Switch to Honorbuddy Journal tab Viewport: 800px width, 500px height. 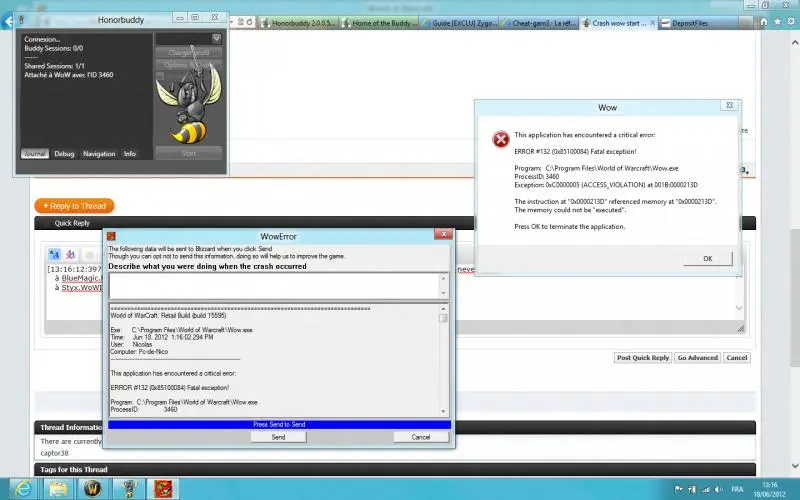(35, 154)
